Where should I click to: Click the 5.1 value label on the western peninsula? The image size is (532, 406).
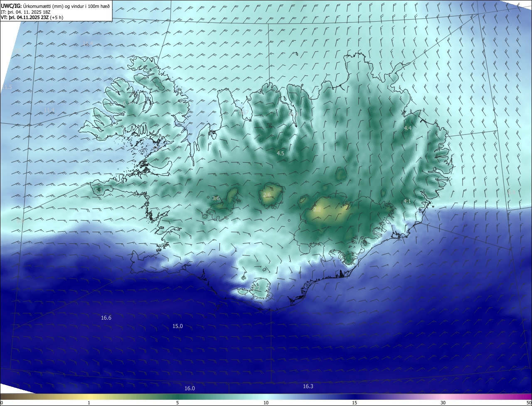click(99, 191)
